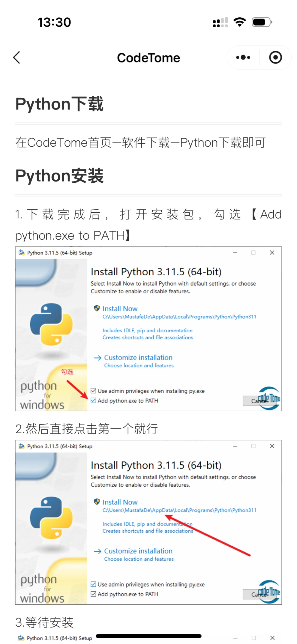Click the Python logo in second installer image

pyautogui.click(x=51, y=517)
